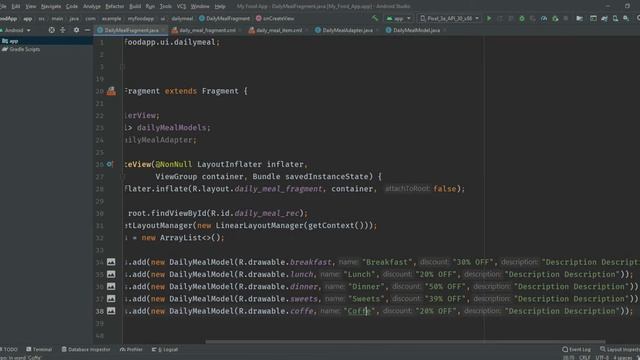Open the View menu

click(31, 7)
